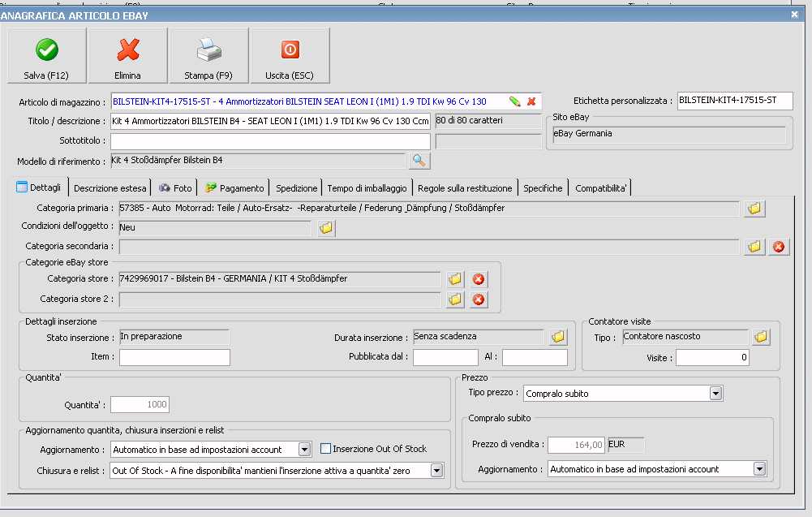Print via Stampa (F9) button
This screenshot has width=812, height=517.
tap(208, 55)
